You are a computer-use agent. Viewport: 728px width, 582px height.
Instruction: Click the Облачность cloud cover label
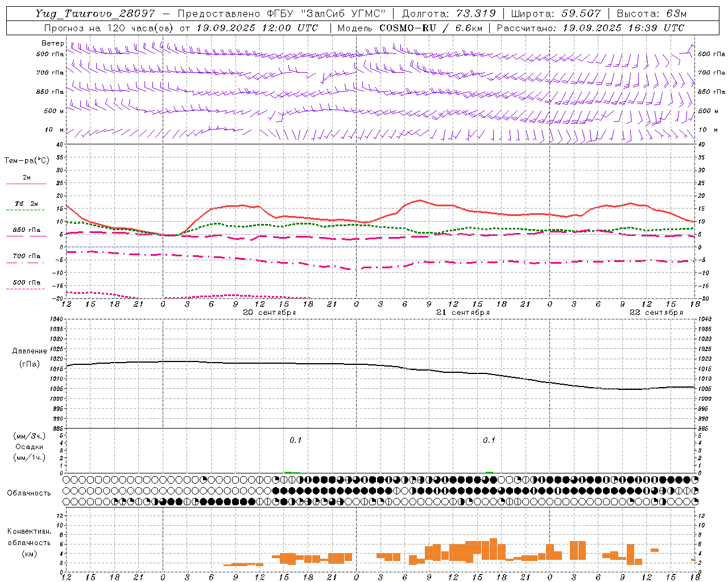coord(29,493)
